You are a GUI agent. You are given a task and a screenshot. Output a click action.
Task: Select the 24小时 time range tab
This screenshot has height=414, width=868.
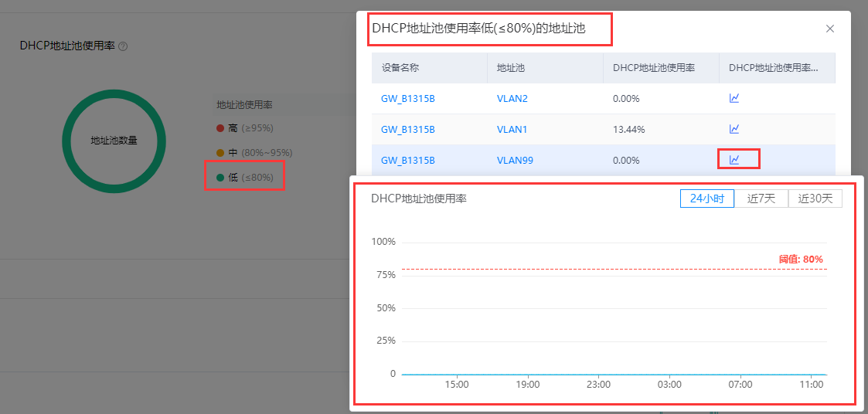706,199
